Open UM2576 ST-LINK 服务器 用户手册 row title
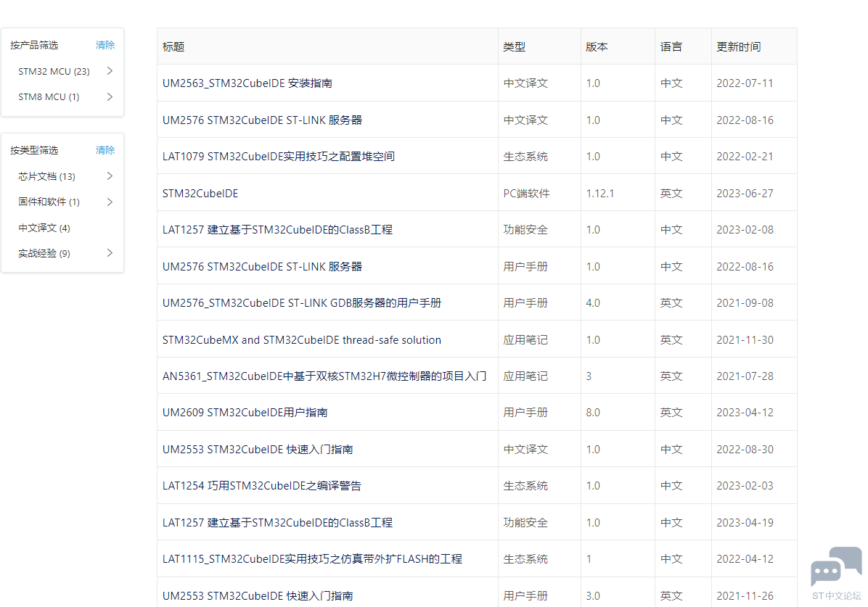This screenshot has height=607, width=868. [262, 267]
